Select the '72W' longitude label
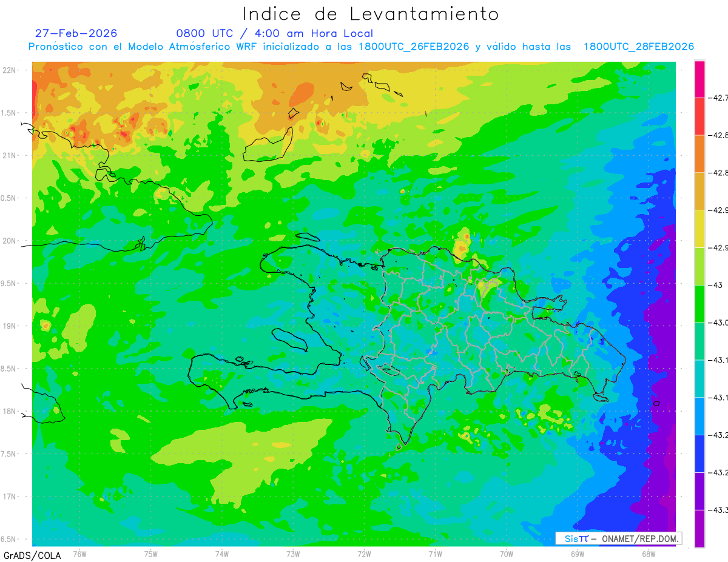 (364, 554)
